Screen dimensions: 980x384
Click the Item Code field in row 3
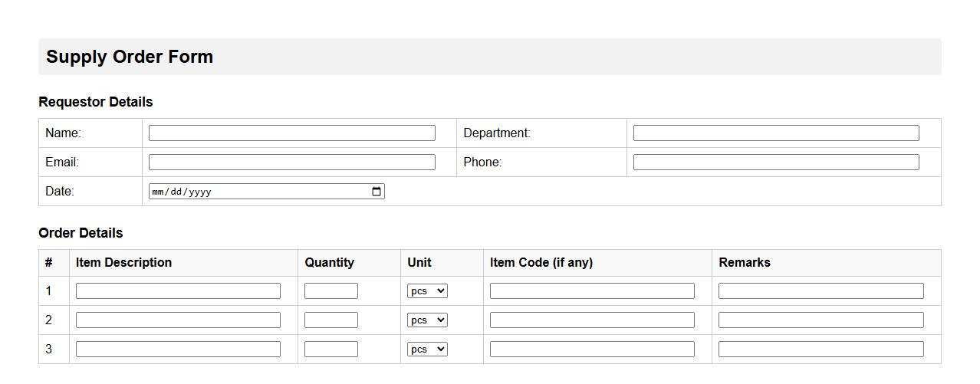[592, 350]
